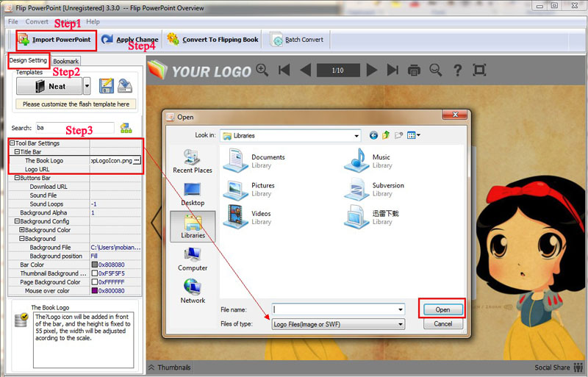Screen dimensions: 588x377
Task: Click the print icon in the viewer toolbar
Action: (414, 70)
